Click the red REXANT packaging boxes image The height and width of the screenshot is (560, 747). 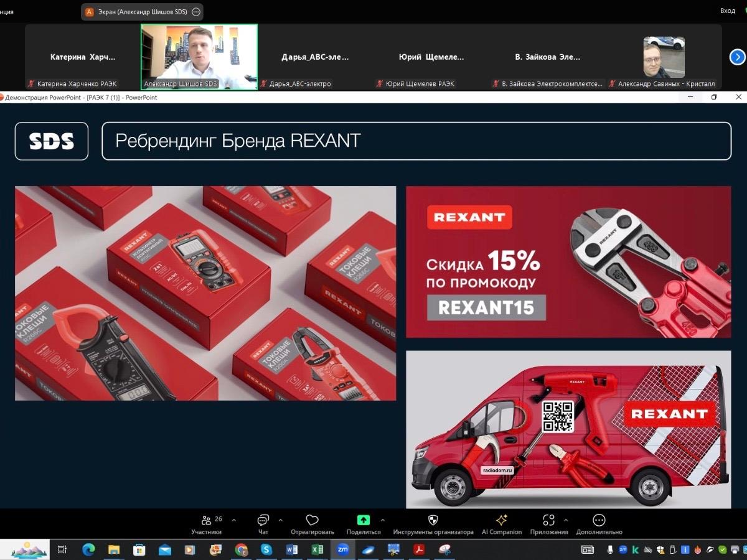pos(205,293)
